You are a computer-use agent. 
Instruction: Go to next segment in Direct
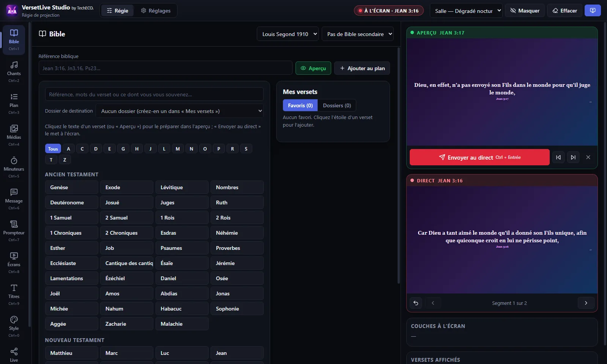point(586,303)
